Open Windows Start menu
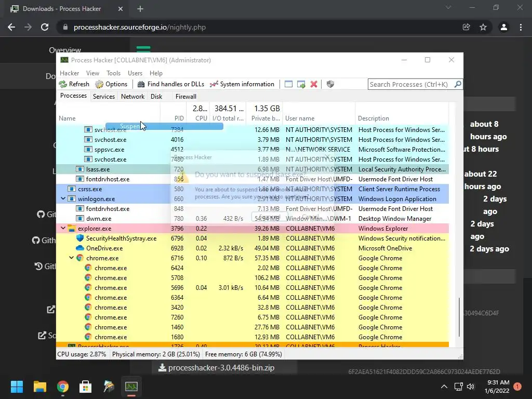This screenshot has height=399, width=532. click(17, 387)
